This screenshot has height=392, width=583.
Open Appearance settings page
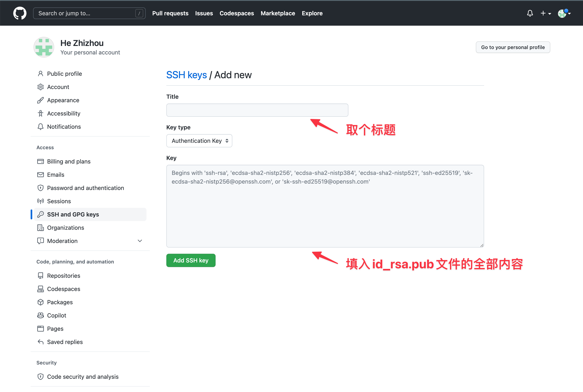click(90, 100)
